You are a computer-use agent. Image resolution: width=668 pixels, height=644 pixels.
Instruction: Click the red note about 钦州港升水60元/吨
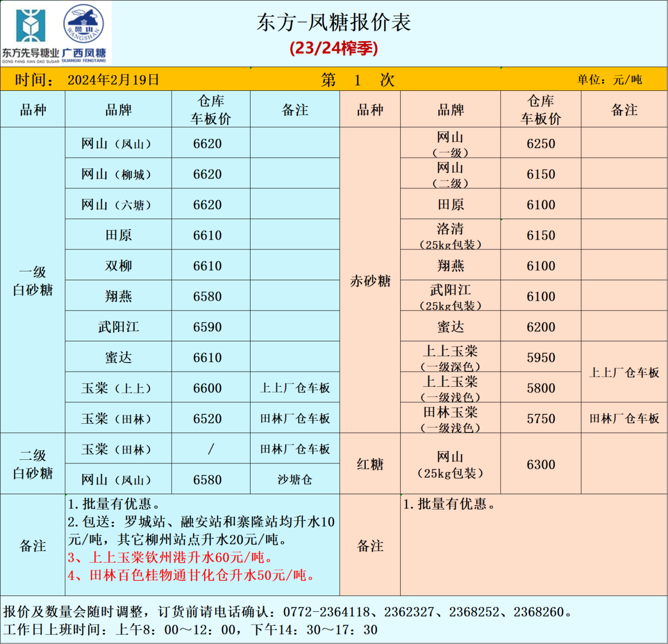(171, 557)
